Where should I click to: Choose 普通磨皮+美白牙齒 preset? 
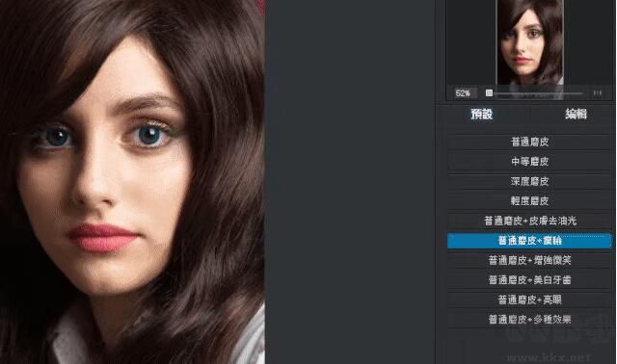tap(529, 280)
